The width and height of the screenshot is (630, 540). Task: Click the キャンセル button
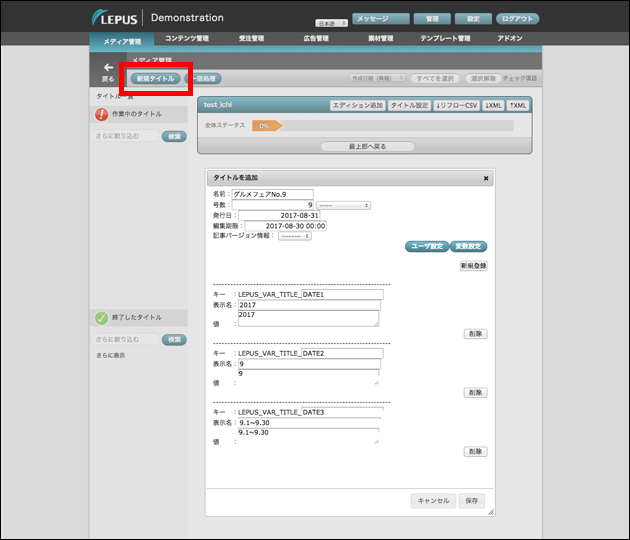click(433, 501)
